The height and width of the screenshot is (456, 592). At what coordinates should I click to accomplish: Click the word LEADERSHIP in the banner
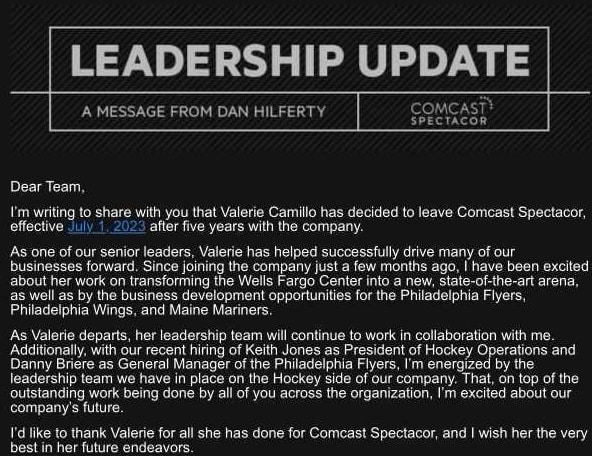(207, 61)
